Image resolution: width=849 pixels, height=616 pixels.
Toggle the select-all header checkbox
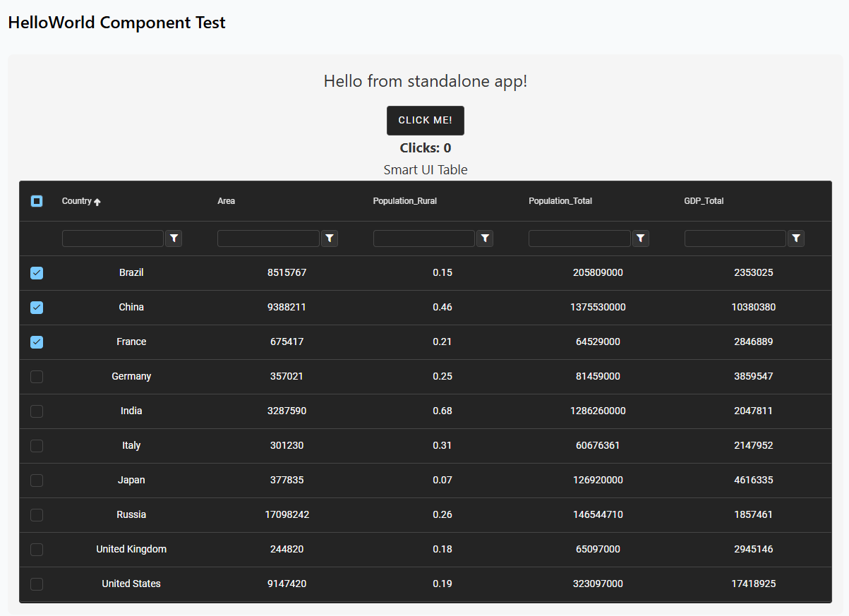37,201
